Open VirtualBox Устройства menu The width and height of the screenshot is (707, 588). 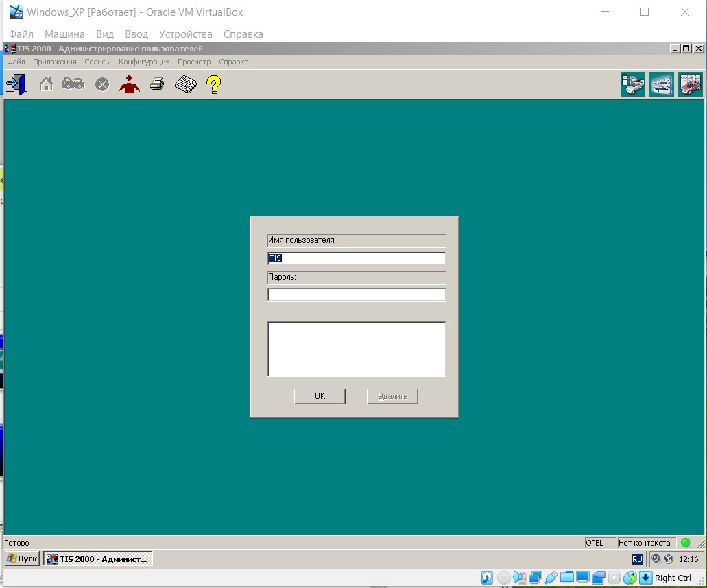point(185,34)
